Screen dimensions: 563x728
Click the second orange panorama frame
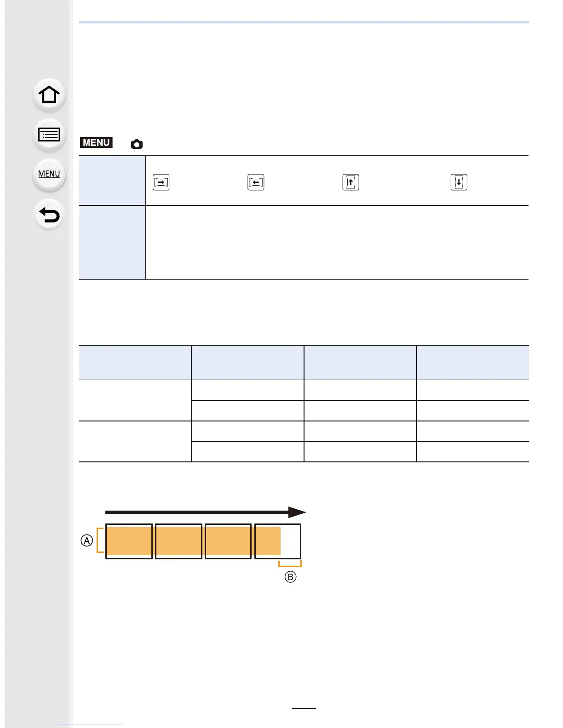coord(178,541)
